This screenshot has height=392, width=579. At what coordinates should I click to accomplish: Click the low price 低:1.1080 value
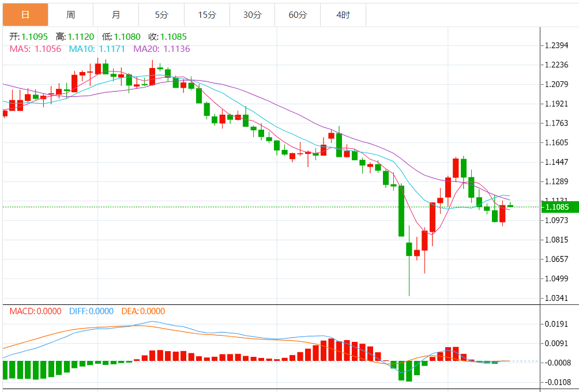(121, 36)
